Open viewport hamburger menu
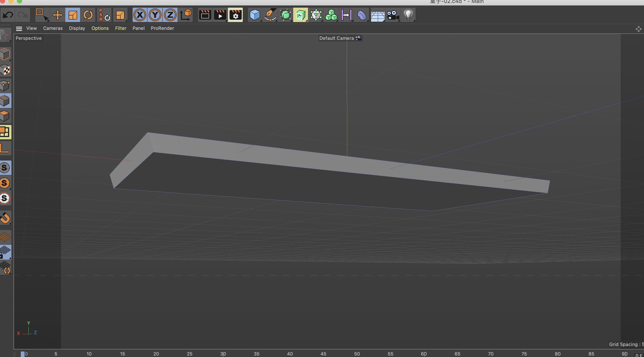Image resolution: width=644 pixels, height=357 pixels. point(19,29)
